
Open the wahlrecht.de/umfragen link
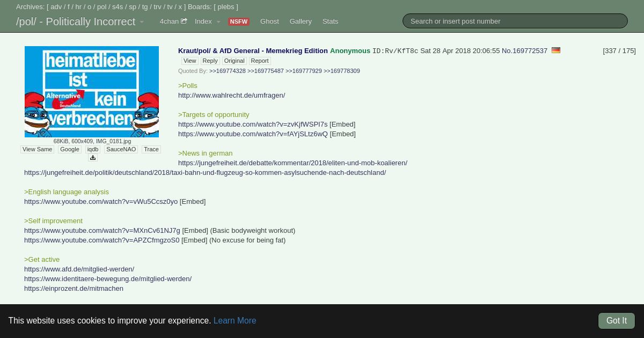pos(232,95)
